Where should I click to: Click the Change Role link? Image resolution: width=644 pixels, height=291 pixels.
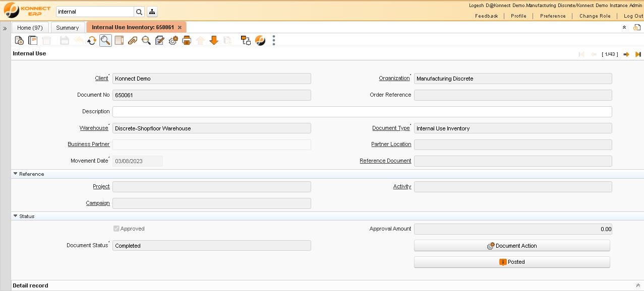point(595,16)
